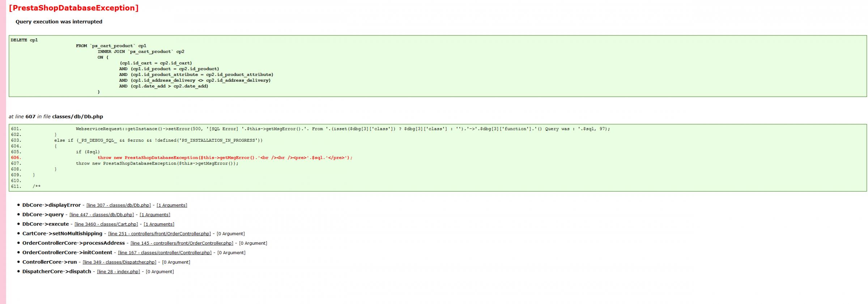Click 'DbCore->displayError' trace entry
This screenshot has width=868, height=304.
[x=51, y=205]
